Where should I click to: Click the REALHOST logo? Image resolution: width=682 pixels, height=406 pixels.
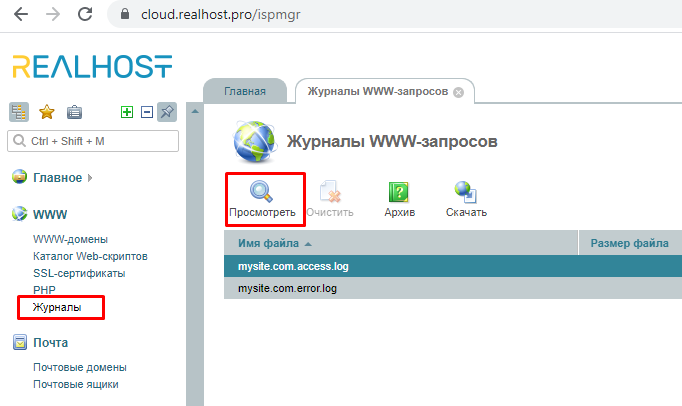coord(92,67)
